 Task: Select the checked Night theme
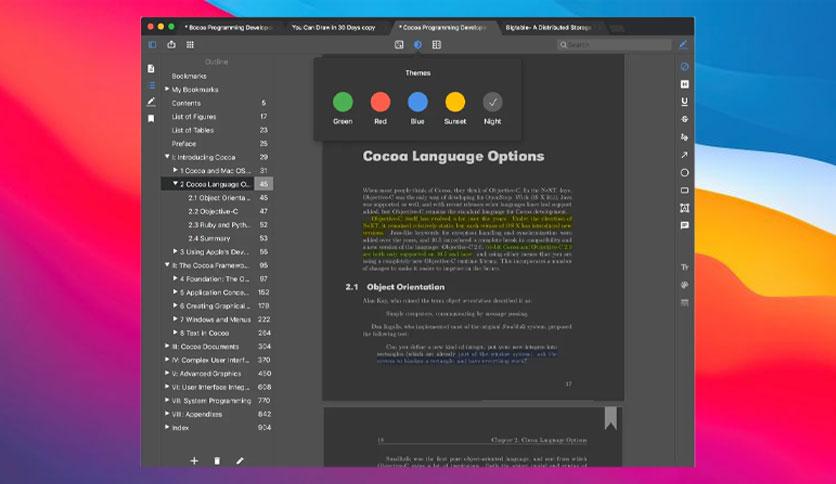[x=492, y=102]
